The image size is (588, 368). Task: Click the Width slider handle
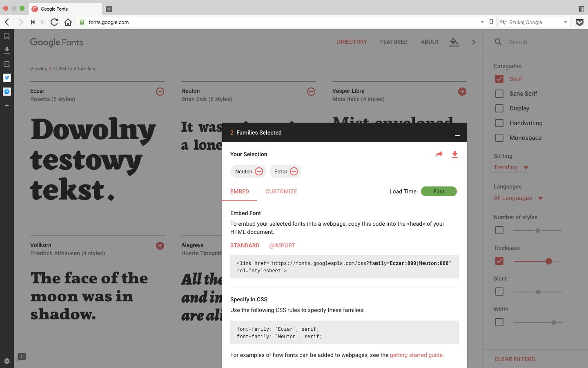click(554, 323)
